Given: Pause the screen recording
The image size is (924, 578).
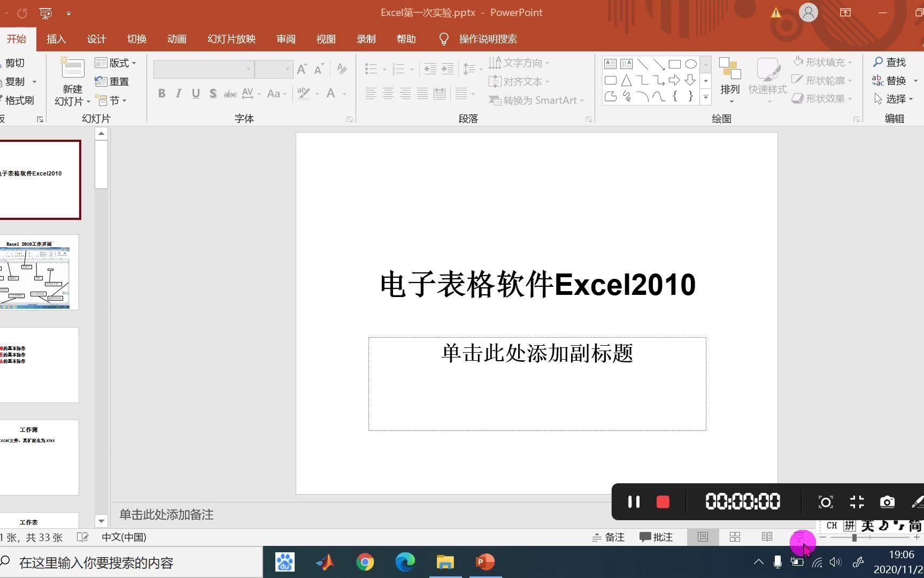Looking at the screenshot, I should point(633,501).
